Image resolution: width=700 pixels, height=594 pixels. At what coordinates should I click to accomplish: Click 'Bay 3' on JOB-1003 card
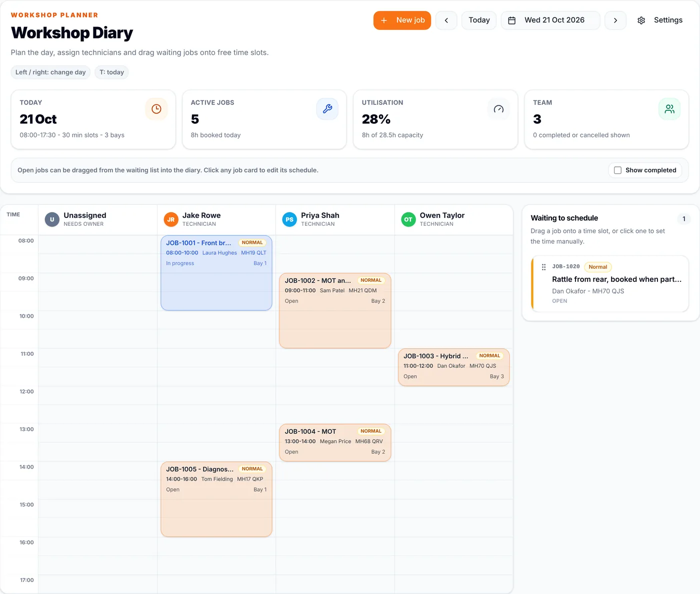[497, 377]
